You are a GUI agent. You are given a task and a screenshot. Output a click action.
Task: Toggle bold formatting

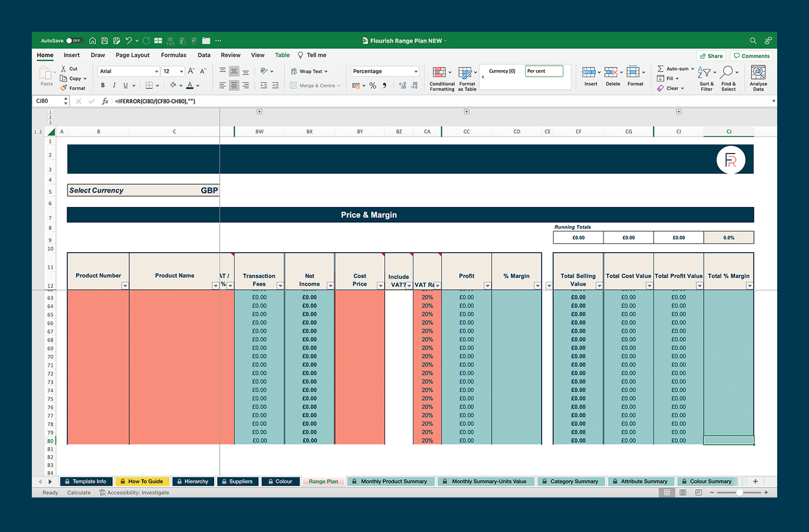coord(102,85)
